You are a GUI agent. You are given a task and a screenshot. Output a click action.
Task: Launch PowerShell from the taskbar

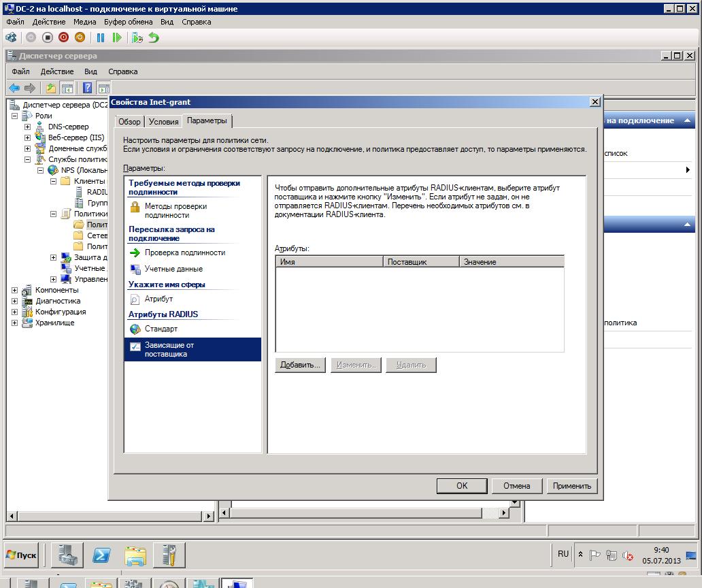tap(102, 555)
